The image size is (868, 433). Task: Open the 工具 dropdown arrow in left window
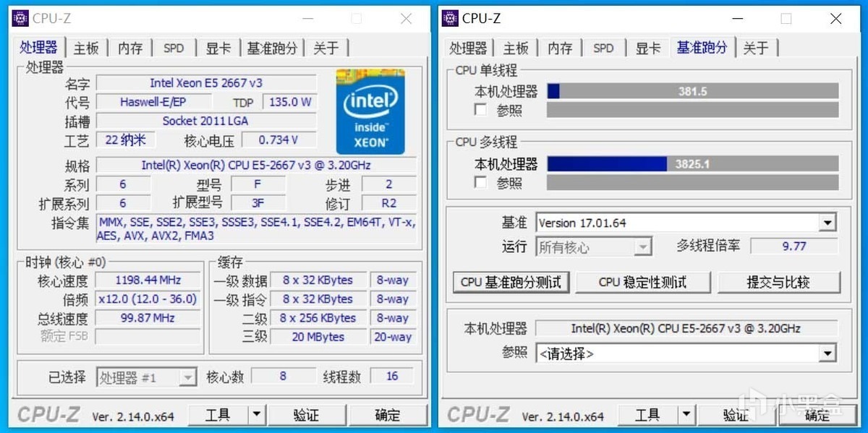pos(257,415)
